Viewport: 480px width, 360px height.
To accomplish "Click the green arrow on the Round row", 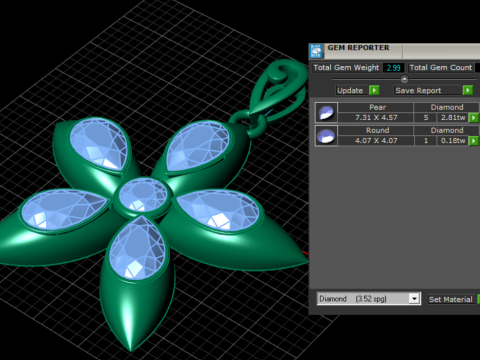I will point(474,141).
